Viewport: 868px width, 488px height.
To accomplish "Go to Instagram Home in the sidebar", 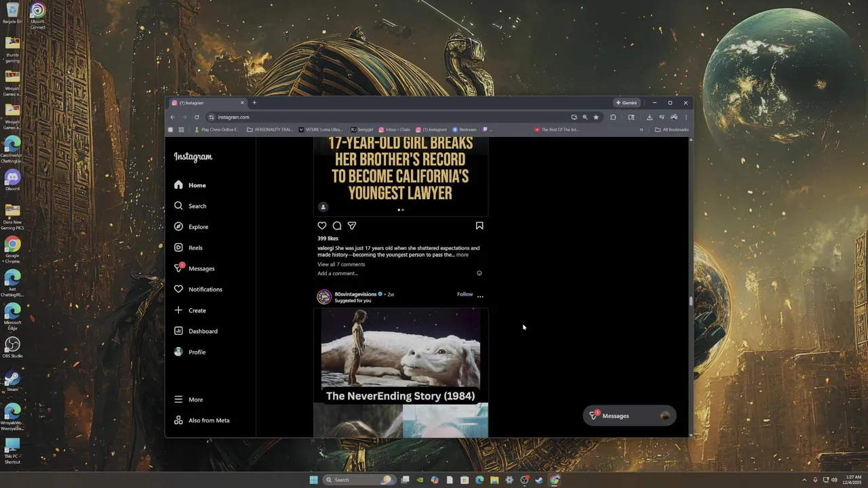I will click(x=190, y=185).
